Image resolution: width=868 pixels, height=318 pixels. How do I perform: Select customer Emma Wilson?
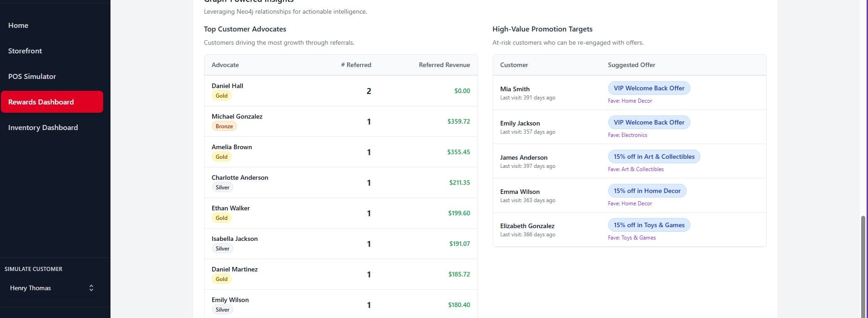(520, 192)
